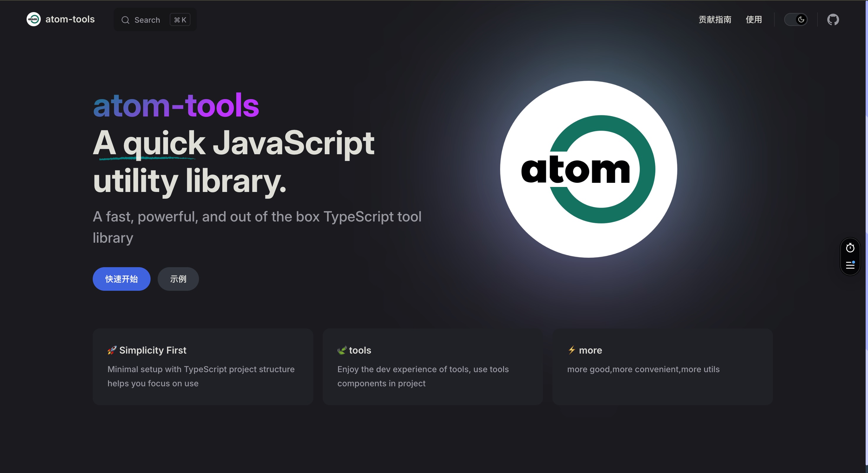Click the rocket icon beside Simplicity First
This screenshot has width=868, height=473.
[x=112, y=350]
